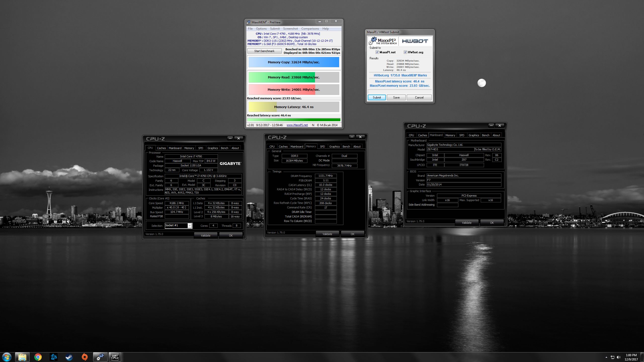644x362 pixels.
Task: Switch to CPU-Z taskbar icon
Action: [x=115, y=357]
